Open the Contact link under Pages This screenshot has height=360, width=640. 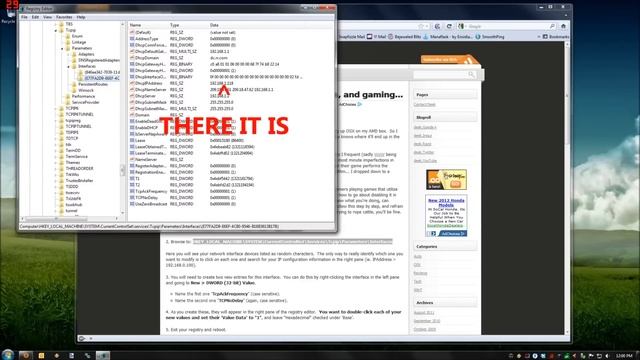(424, 104)
